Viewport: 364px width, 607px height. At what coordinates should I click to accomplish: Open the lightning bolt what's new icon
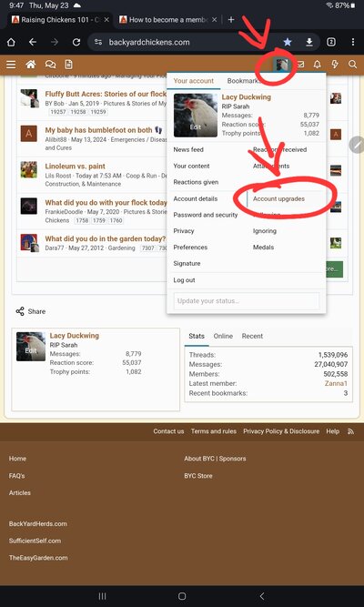pyautogui.click(x=335, y=65)
